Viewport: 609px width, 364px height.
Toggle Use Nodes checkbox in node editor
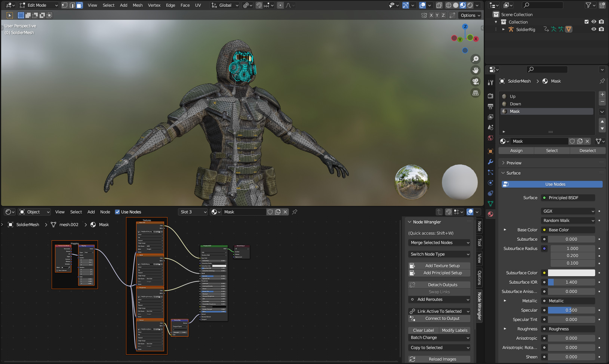point(117,212)
